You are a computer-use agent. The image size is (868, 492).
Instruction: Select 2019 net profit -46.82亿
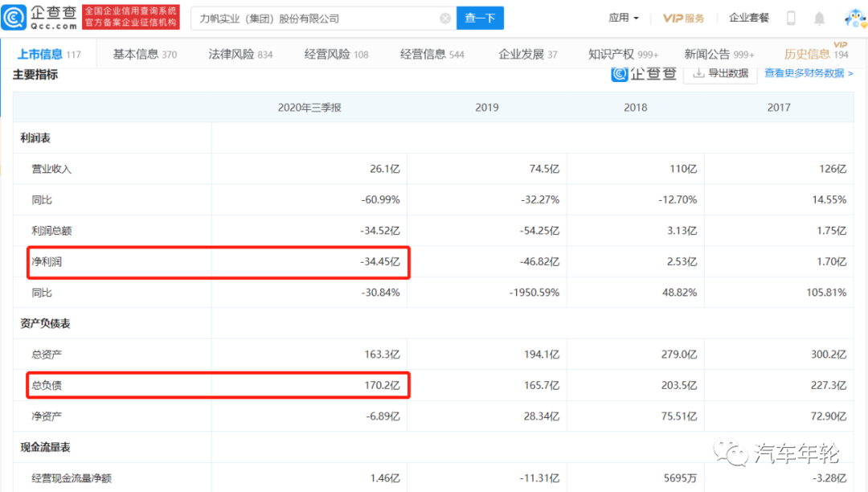[x=540, y=262]
